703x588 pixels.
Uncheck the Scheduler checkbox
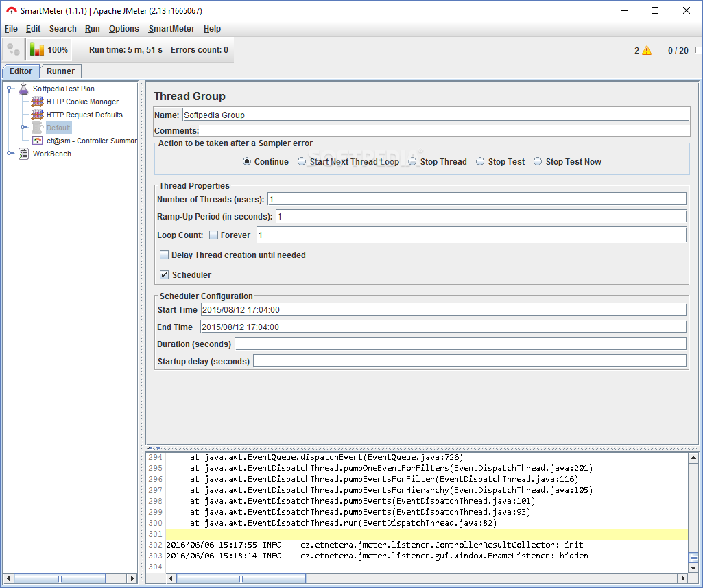click(x=165, y=274)
